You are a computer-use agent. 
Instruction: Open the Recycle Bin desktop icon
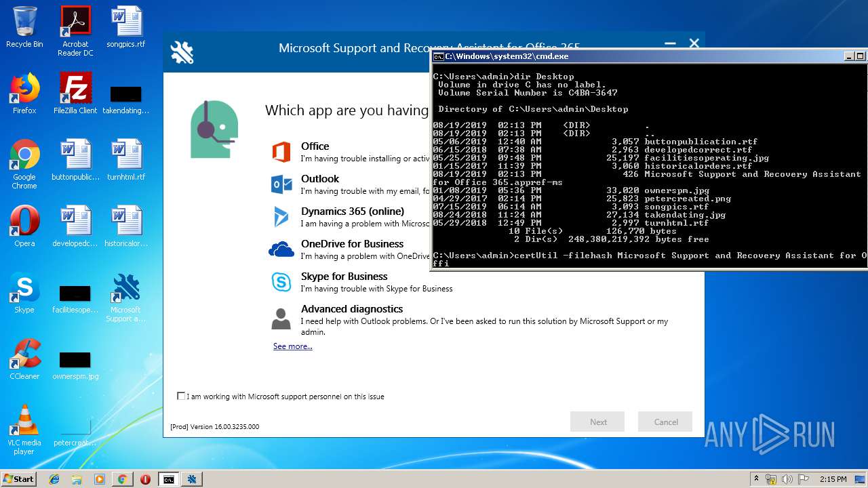24,27
